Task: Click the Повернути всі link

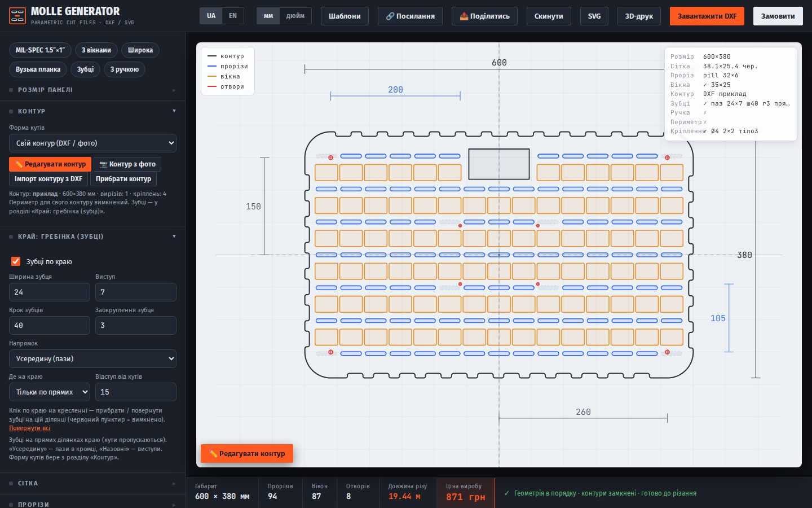Action: click(x=29, y=428)
